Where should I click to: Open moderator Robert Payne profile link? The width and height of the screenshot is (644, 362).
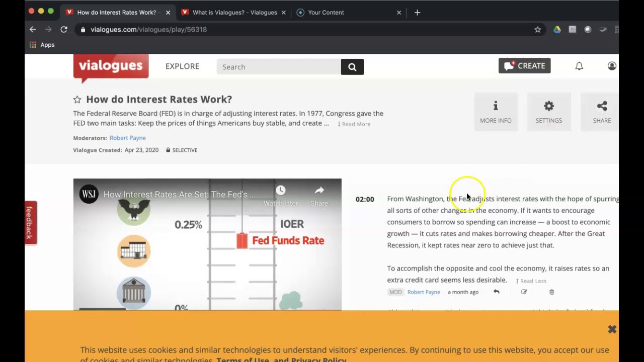(128, 138)
